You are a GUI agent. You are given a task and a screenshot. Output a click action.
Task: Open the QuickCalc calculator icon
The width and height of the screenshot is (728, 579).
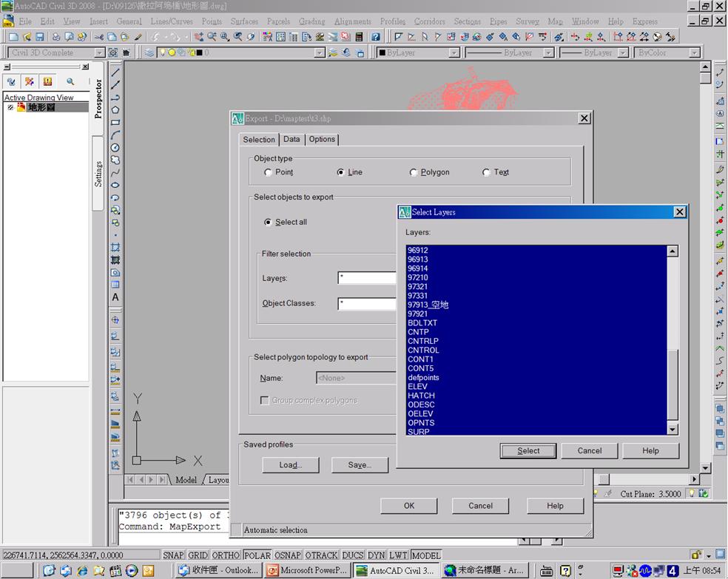point(359,37)
